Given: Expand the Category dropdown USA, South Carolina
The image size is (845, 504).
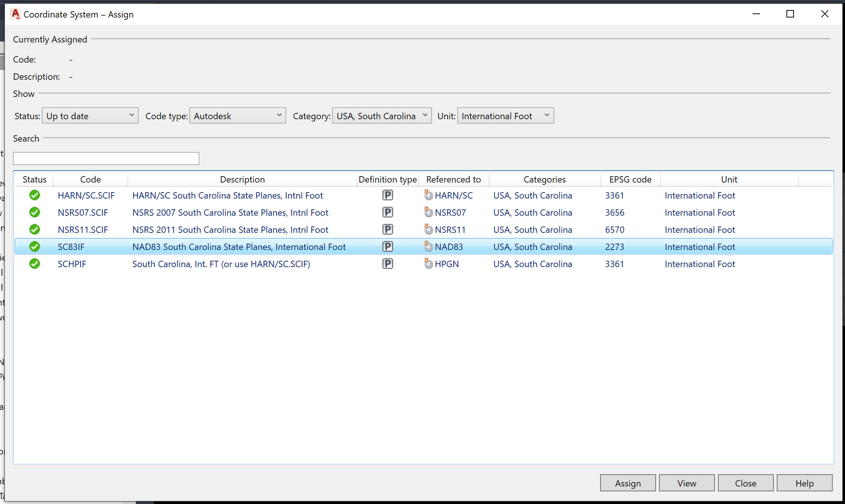Looking at the screenshot, I should click(x=382, y=116).
